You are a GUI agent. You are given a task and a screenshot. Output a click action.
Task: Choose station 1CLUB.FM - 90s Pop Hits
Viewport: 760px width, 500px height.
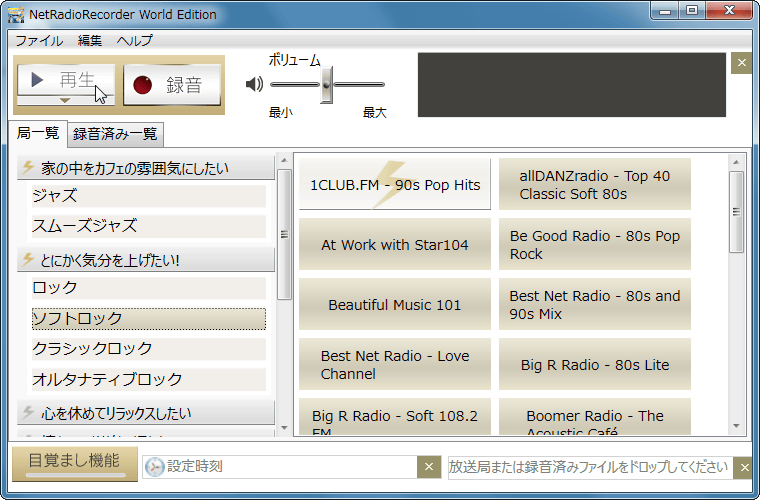click(395, 184)
